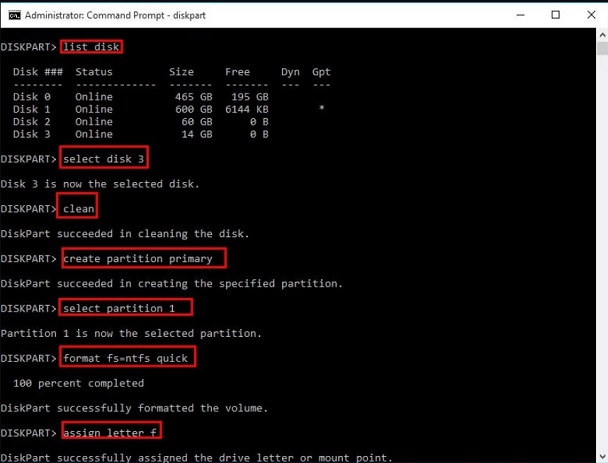Click the 'format fs=ntfs quick' command text

pos(125,358)
